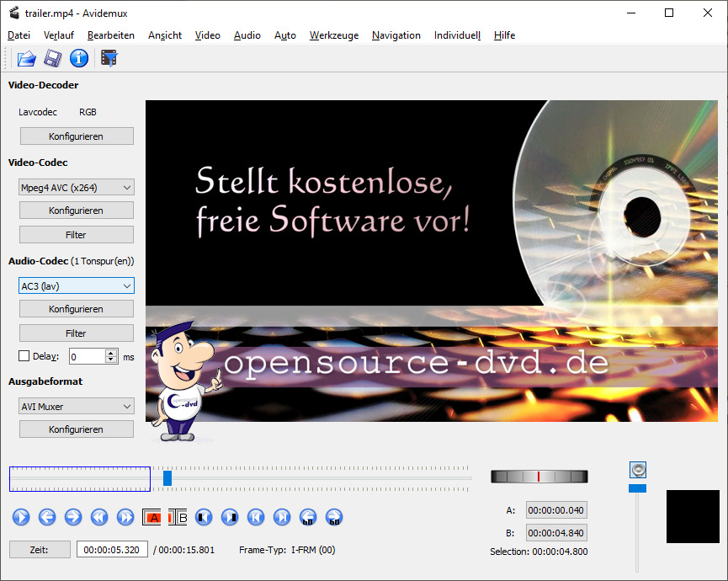
Task: Open the Werkzeuge menu
Action: pos(333,35)
